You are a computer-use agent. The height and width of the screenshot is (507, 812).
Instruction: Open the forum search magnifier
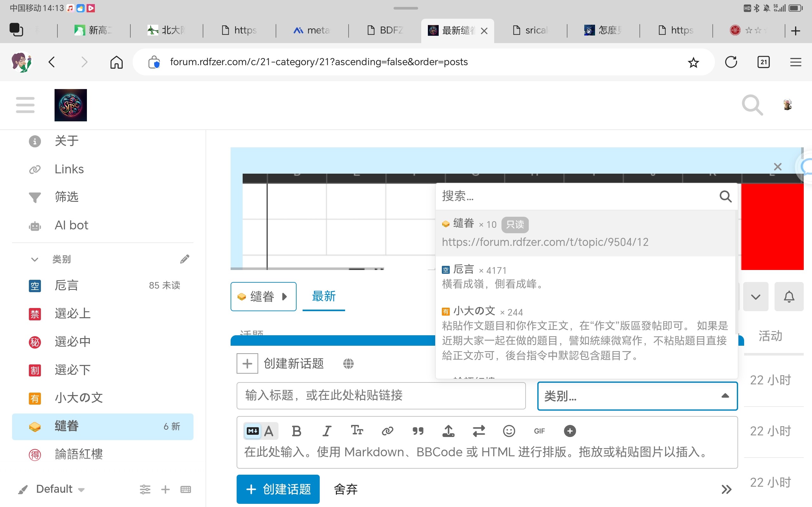pos(752,105)
